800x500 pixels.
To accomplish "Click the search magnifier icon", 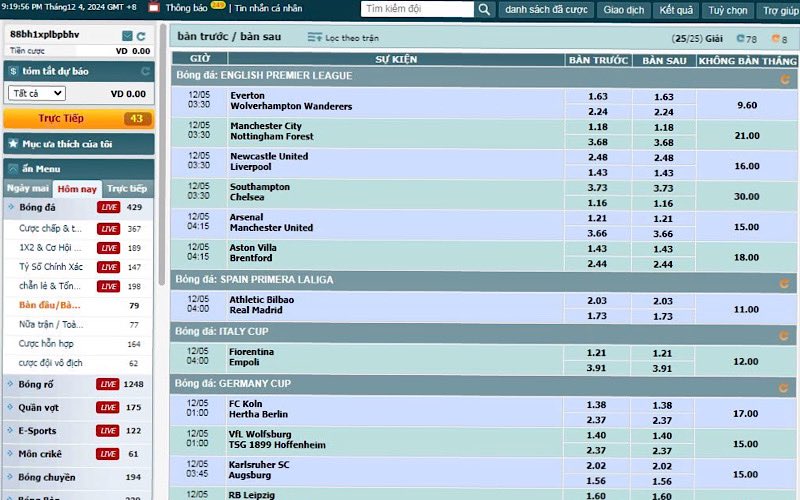I will (484, 10).
